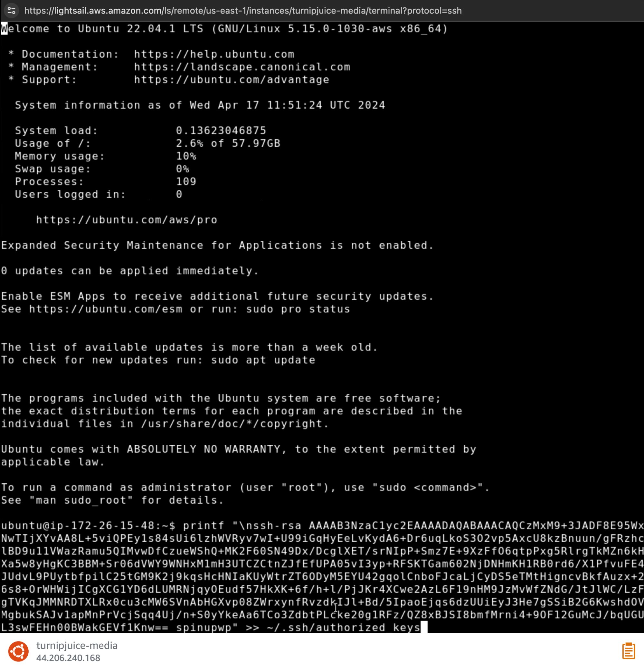Click the man sudo_root text
Viewport: 644px width, 667px height.
pyautogui.click(x=81, y=500)
